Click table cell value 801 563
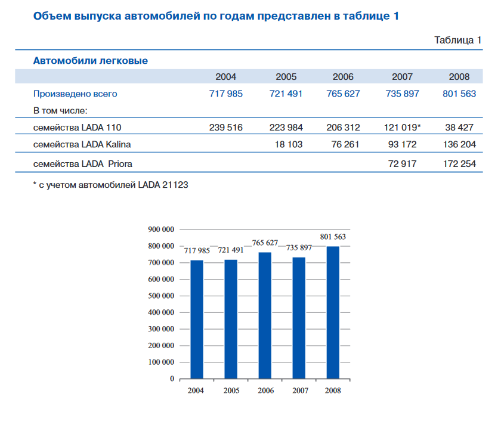504x428 pixels. coord(459,94)
